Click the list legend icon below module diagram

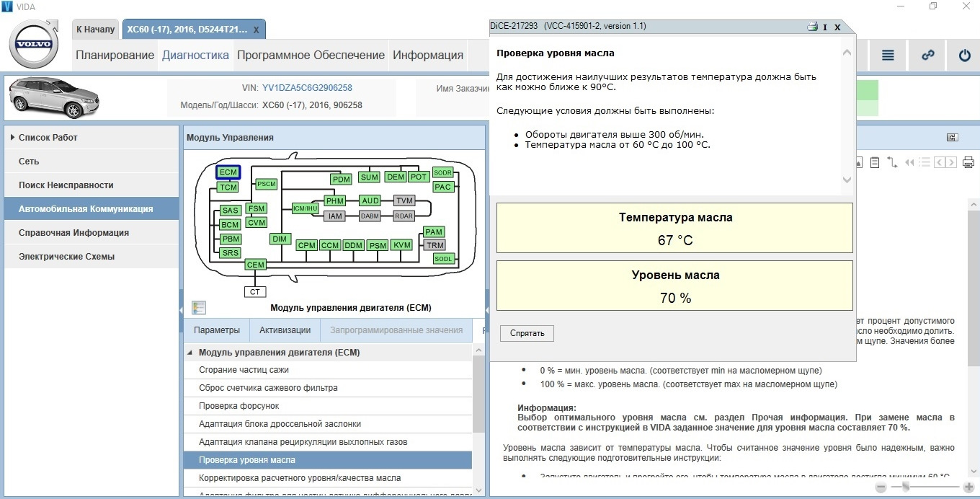click(x=199, y=308)
